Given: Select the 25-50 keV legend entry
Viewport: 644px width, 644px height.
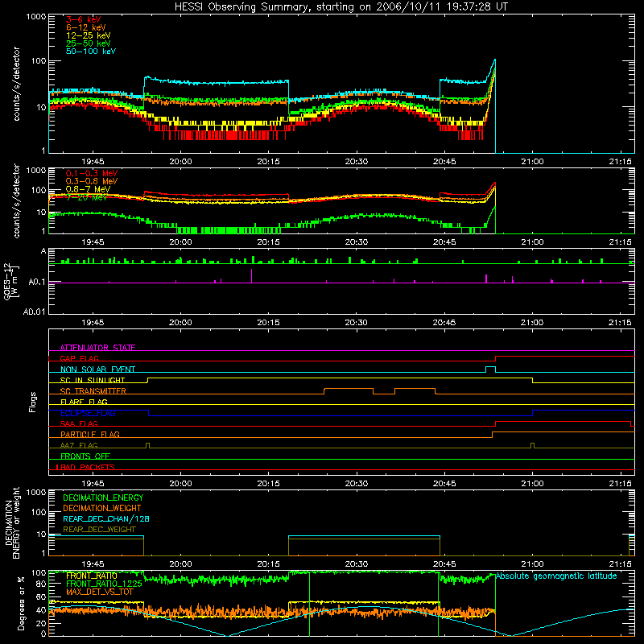Looking at the screenshot, I should 89,43.
